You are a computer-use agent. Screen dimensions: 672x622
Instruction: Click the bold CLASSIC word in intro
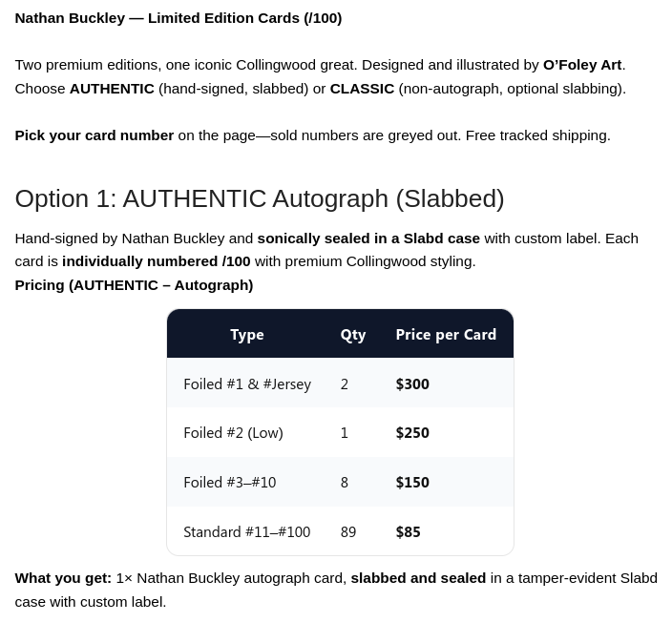[362, 89]
